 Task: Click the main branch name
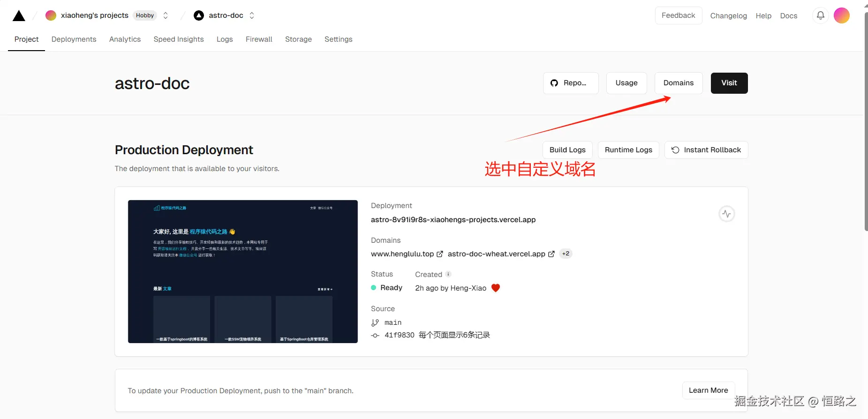pyautogui.click(x=393, y=323)
